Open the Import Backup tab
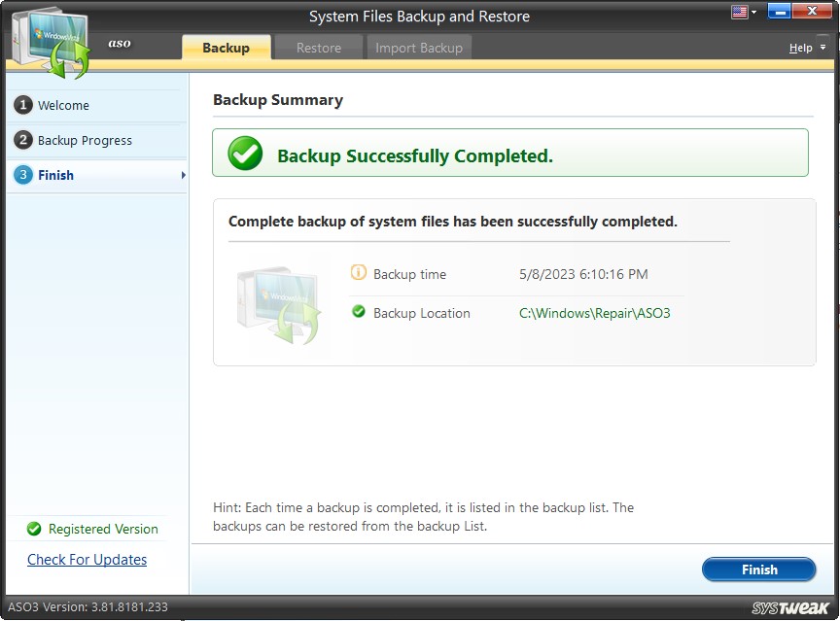Viewport: 840px width, 621px height. (x=418, y=47)
